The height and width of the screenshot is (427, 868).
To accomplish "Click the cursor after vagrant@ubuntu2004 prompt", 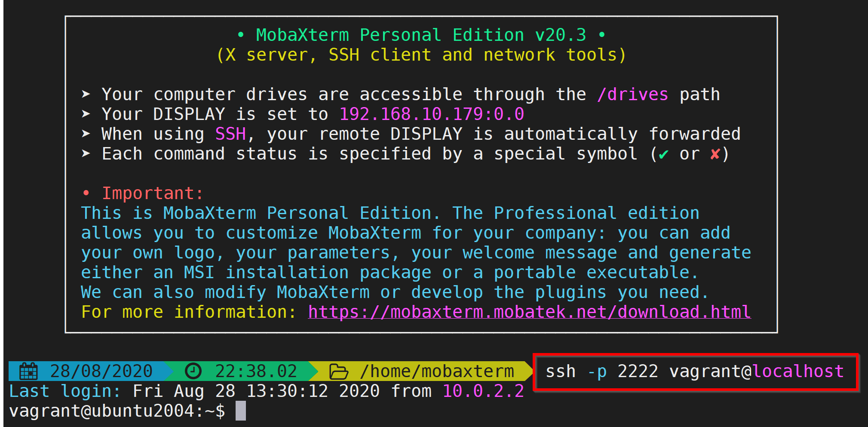I will (241, 411).
